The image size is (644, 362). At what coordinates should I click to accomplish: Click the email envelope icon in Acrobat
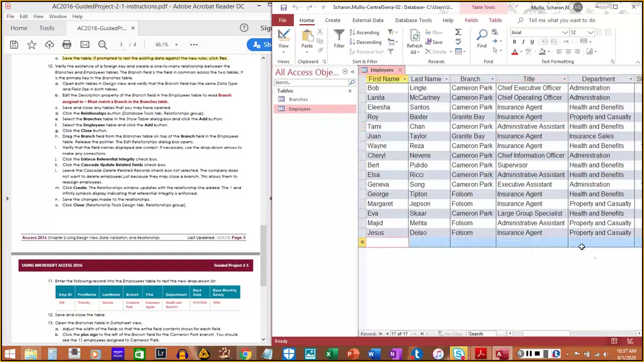85,45
